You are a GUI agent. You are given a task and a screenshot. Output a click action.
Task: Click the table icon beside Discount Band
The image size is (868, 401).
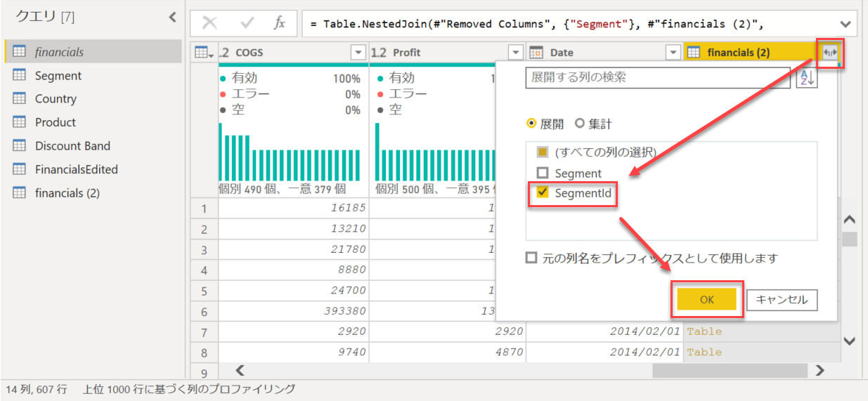[x=20, y=146]
